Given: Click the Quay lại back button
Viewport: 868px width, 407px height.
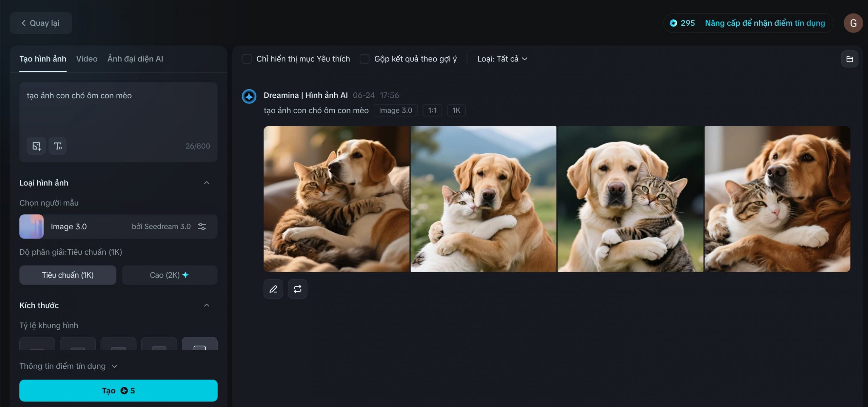Looking at the screenshot, I should (x=41, y=23).
